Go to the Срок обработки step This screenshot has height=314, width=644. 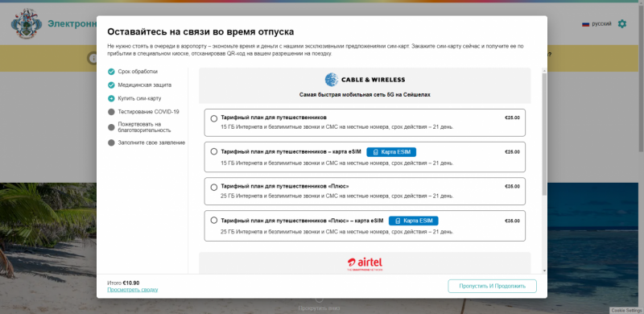click(x=138, y=72)
